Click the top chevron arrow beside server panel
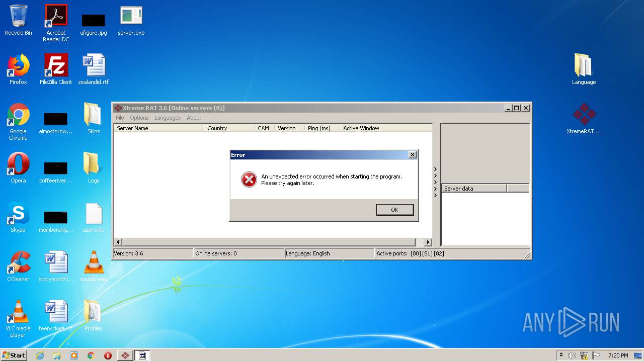The image size is (644, 362). pos(435,169)
